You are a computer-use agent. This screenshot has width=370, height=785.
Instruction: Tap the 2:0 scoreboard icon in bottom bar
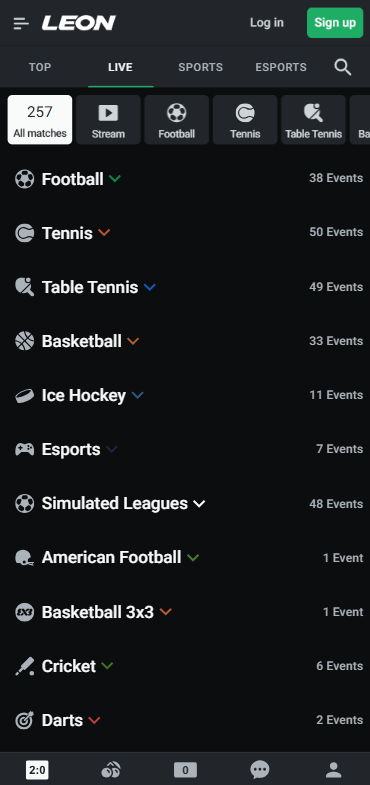[x=37, y=770]
